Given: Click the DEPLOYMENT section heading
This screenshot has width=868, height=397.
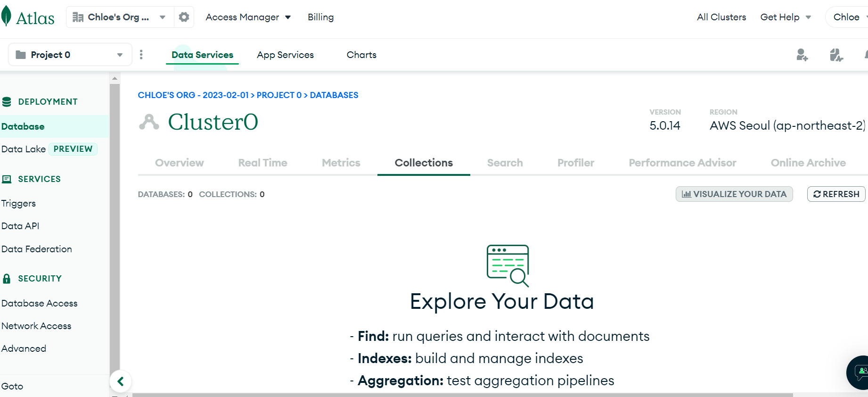Looking at the screenshot, I should pos(48,102).
